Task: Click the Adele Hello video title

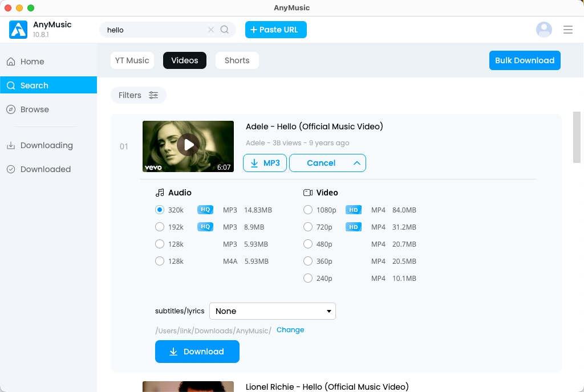Action: point(314,126)
